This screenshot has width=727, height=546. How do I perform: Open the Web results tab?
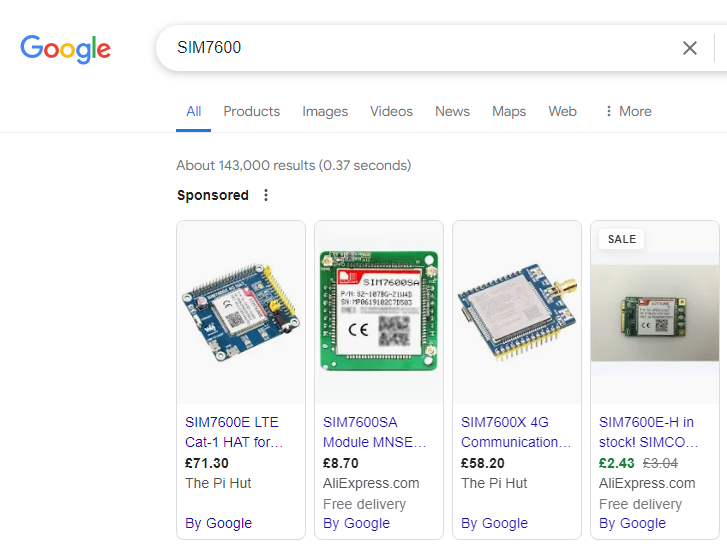pyautogui.click(x=562, y=111)
